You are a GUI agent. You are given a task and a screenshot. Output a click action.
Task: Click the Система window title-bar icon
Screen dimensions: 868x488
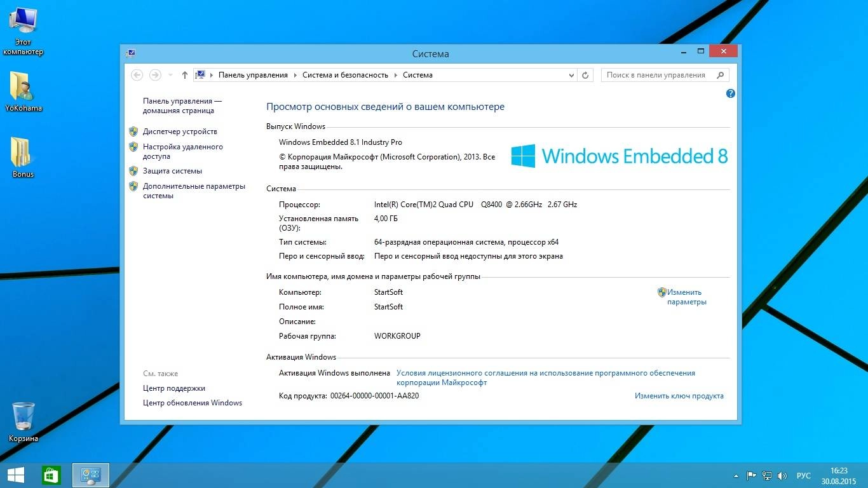(131, 53)
